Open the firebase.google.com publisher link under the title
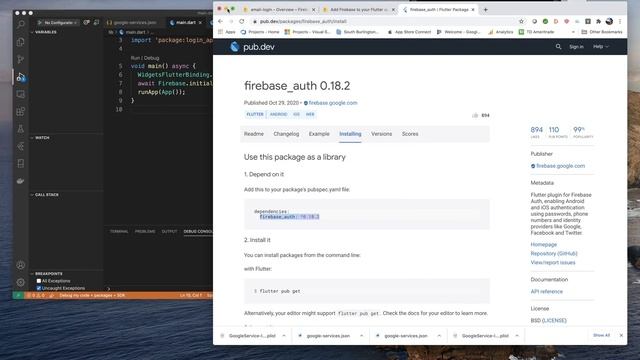Viewport: 640px width, 360px height. pos(333,103)
